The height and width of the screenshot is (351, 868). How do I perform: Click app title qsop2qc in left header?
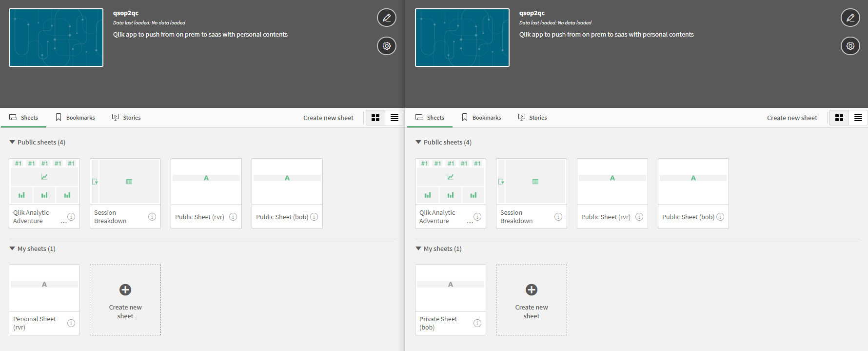tap(126, 13)
